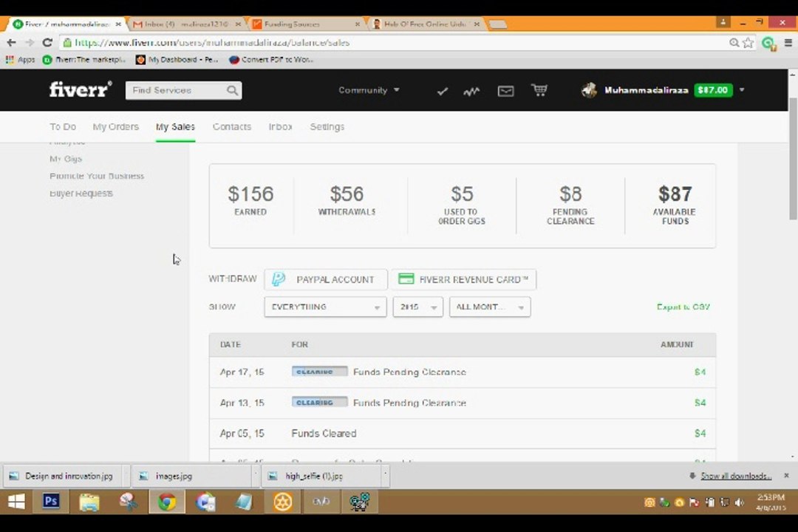The height and width of the screenshot is (532, 798).
Task: Open the Fiverr marketplace bookmark
Action: (84, 60)
